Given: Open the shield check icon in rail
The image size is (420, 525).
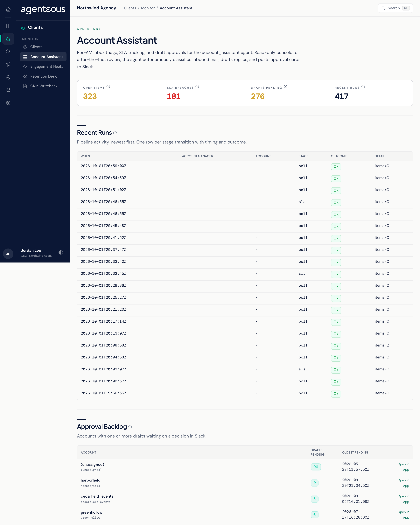Looking at the screenshot, I should [x=8, y=77].
